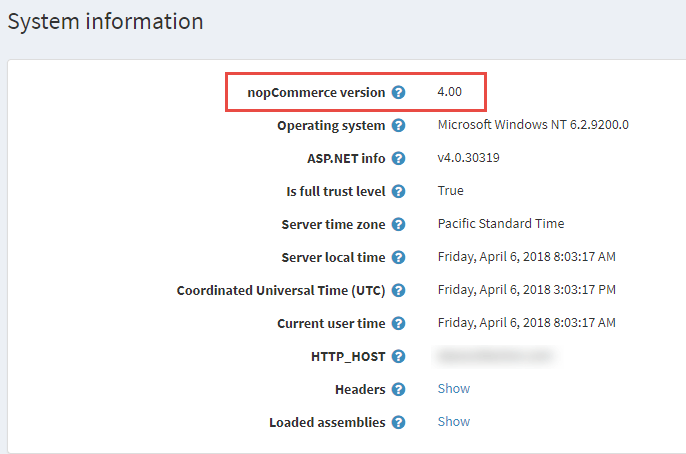Click the Server local time label

pyautogui.click(x=333, y=258)
